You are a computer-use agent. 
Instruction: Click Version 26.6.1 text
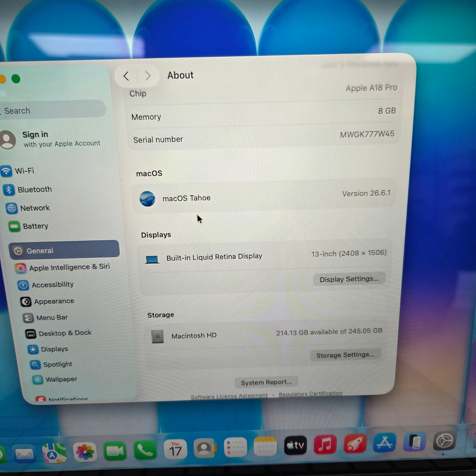(x=366, y=193)
